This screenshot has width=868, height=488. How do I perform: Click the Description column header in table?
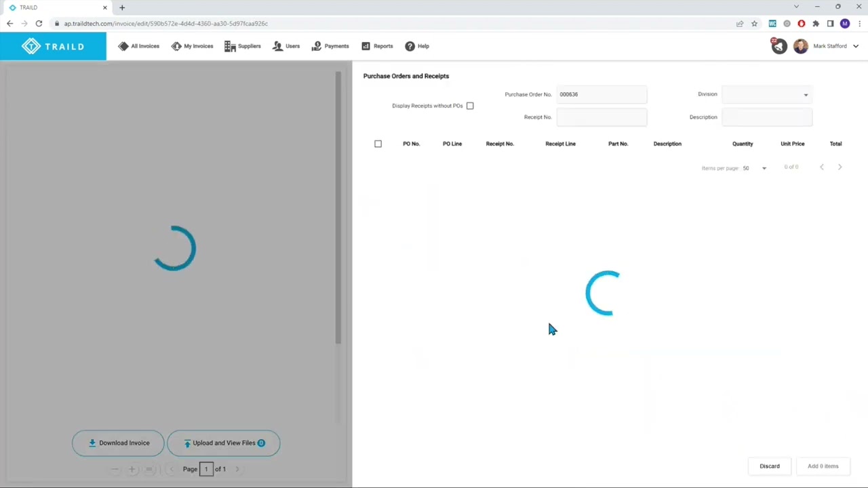tap(667, 144)
